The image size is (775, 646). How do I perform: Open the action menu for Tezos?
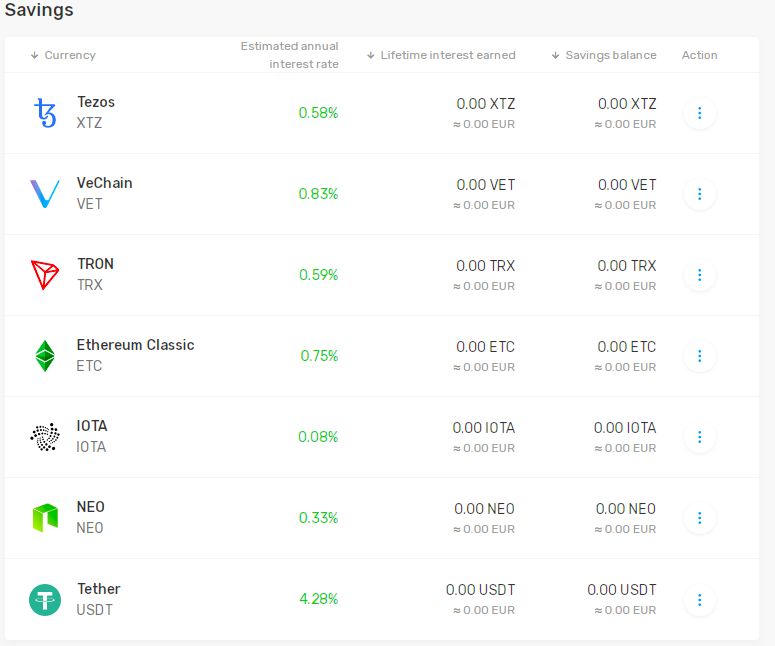pyautogui.click(x=699, y=113)
